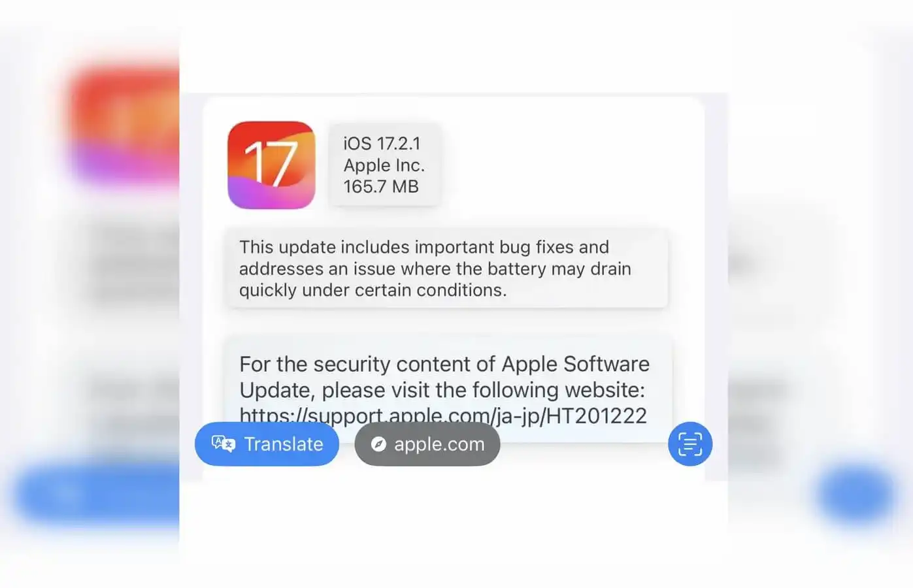
Task: Tap the Translate button
Action: (x=267, y=444)
